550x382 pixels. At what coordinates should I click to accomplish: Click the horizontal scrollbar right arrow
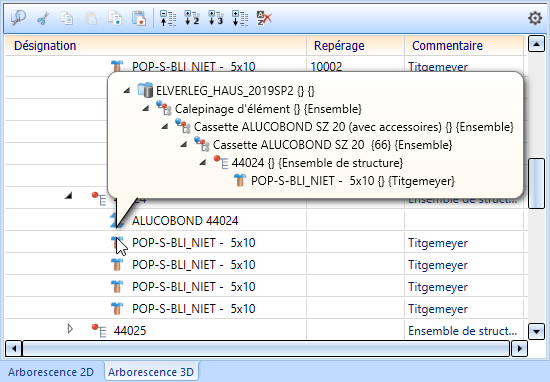click(519, 349)
